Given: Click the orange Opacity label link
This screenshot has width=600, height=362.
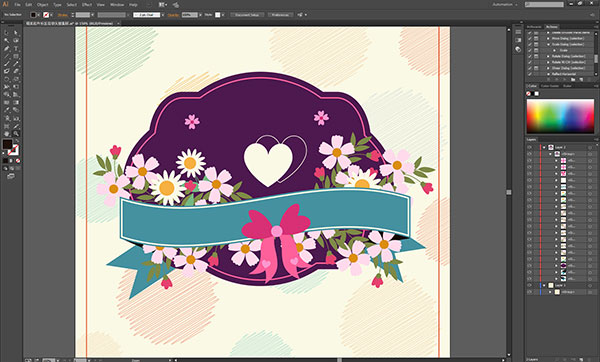Looking at the screenshot, I should [173, 15].
